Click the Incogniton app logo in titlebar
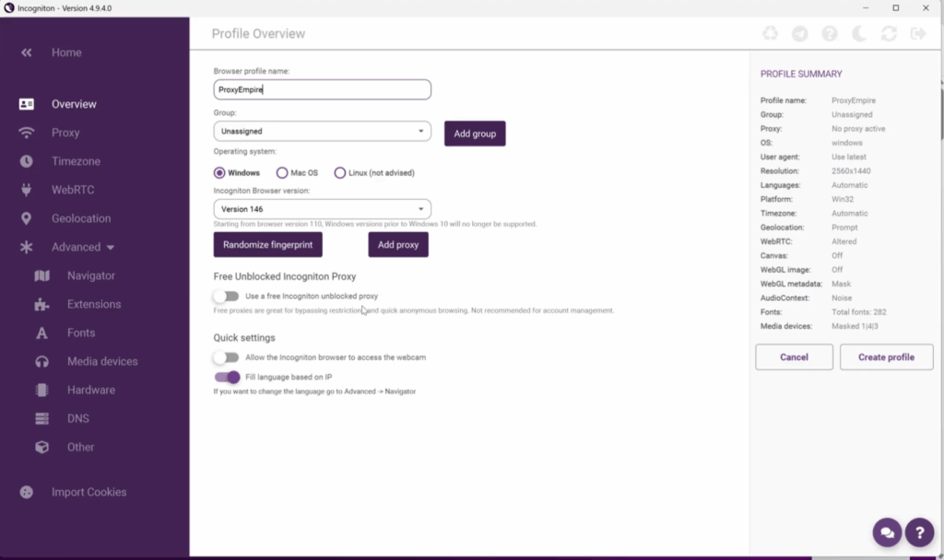944x560 pixels. click(9, 7)
